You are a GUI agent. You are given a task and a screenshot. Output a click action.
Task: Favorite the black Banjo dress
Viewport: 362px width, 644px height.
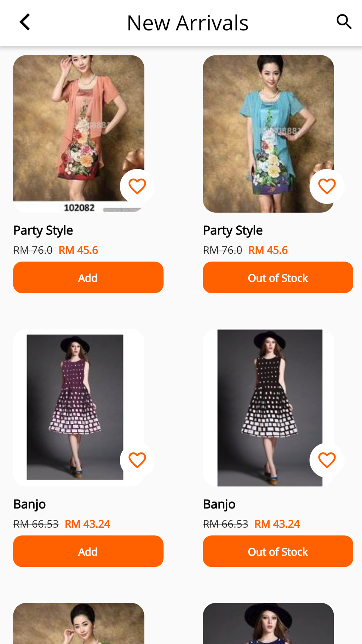pyautogui.click(x=327, y=460)
